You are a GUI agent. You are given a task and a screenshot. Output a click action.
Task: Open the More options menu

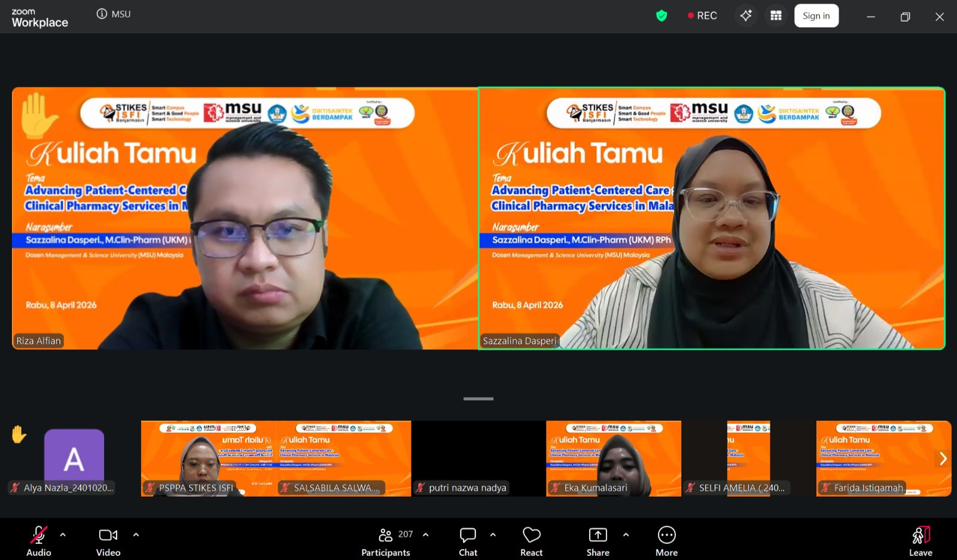tap(666, 541)
